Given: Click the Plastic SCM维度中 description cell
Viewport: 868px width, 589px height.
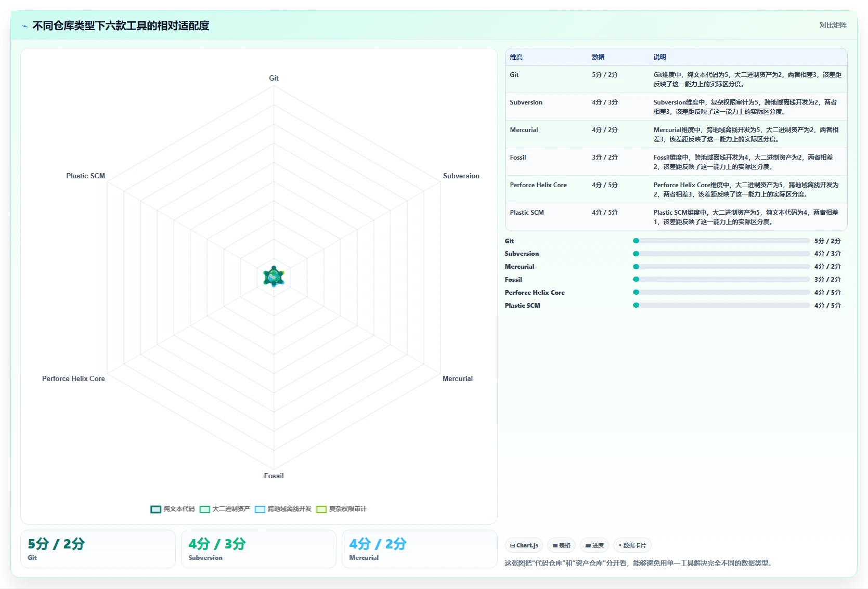Looking at the screenshot, I should (x=748, y=217).
